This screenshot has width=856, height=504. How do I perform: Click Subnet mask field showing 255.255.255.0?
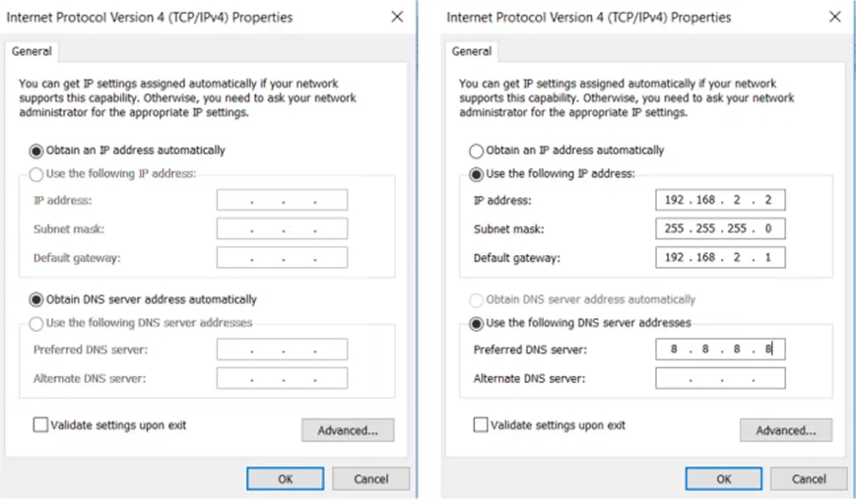click(721, 229)
